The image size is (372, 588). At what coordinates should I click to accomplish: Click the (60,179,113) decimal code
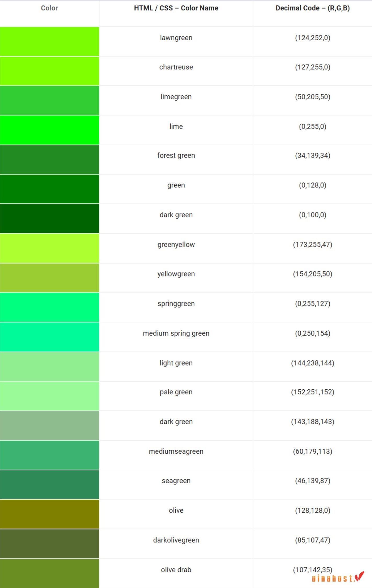[313, 452]
